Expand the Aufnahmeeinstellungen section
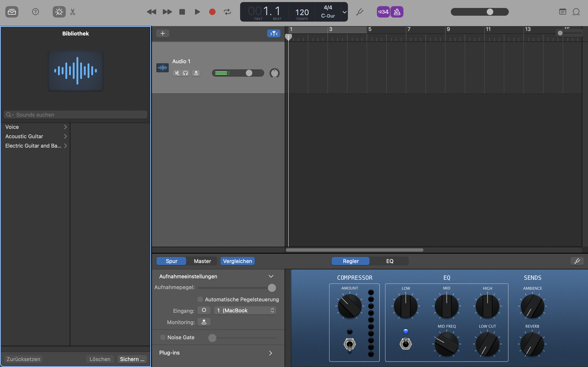This screenshot has width=588, height=367. point(271,276)
